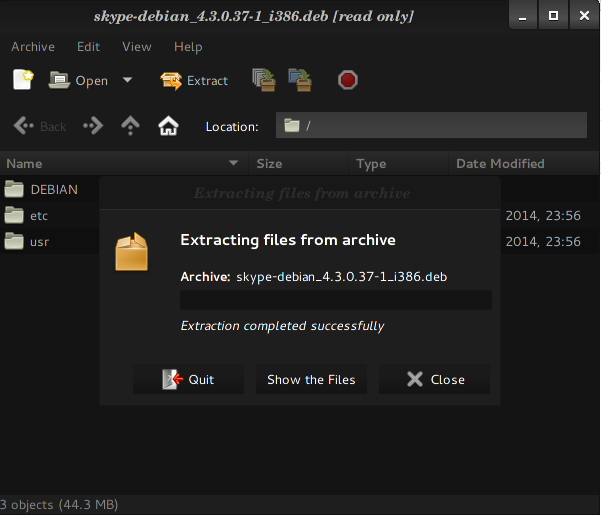This screenshot has height=518, width=601.
Task: Go forward to next location
Action: tap(93, 126)
